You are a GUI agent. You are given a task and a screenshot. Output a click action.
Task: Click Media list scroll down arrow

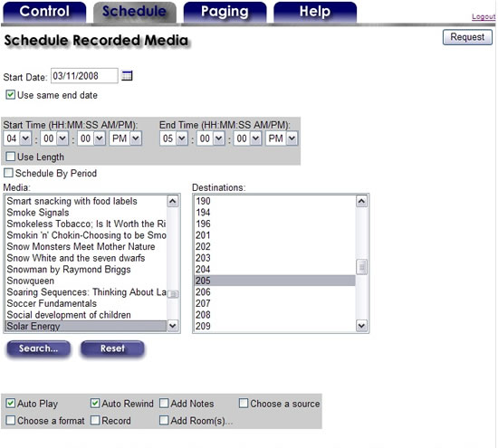(172, 326)
